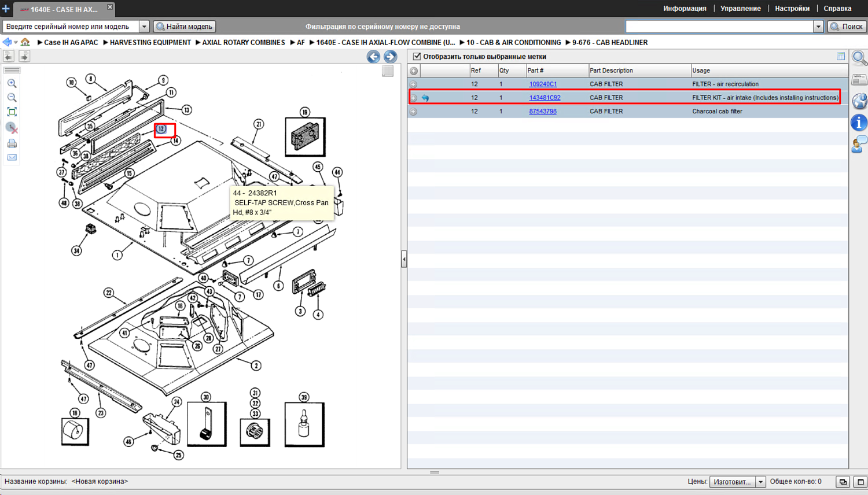Open part number link 143481C92
868x495 pixels.
(545, 98)
